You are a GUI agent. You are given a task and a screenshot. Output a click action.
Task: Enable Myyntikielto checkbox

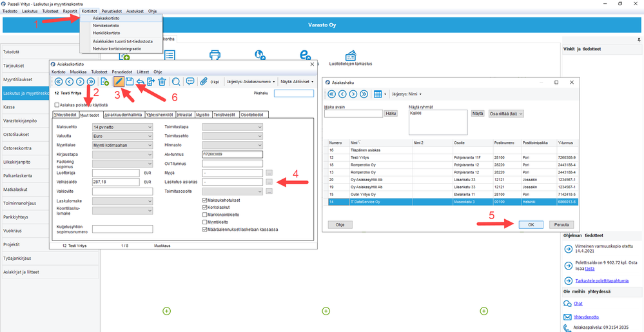(205, 222)
